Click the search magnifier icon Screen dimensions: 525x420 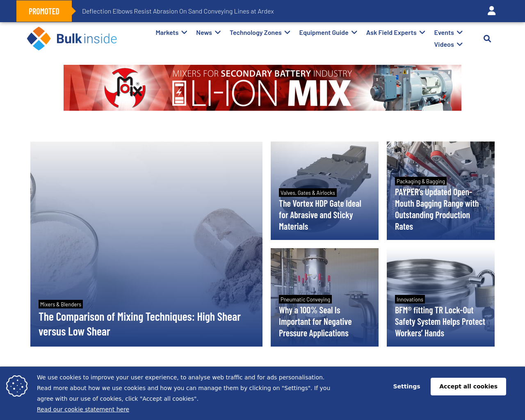(x=487, y=39)
